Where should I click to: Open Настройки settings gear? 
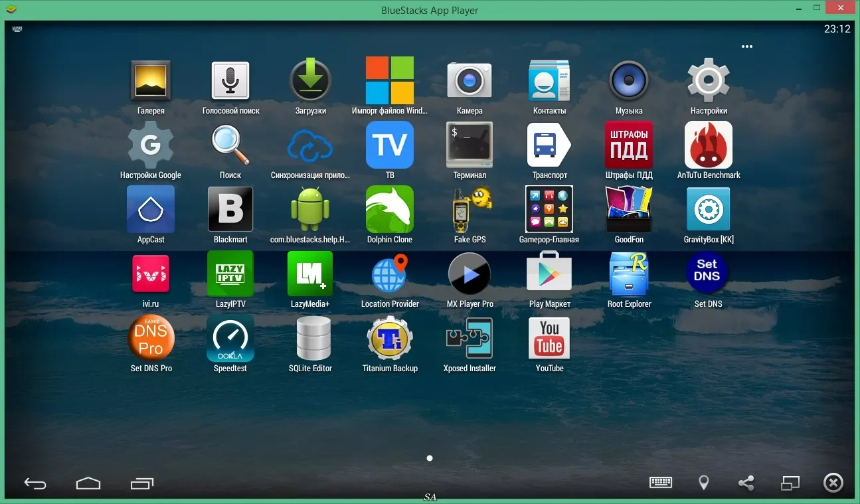pyautogui.click(x=709, y=80)
